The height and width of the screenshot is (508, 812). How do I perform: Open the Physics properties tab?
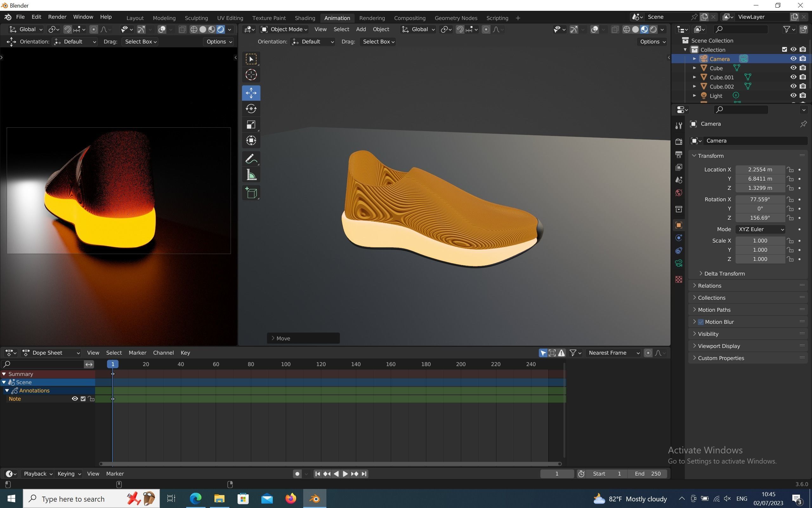point(678,238)
